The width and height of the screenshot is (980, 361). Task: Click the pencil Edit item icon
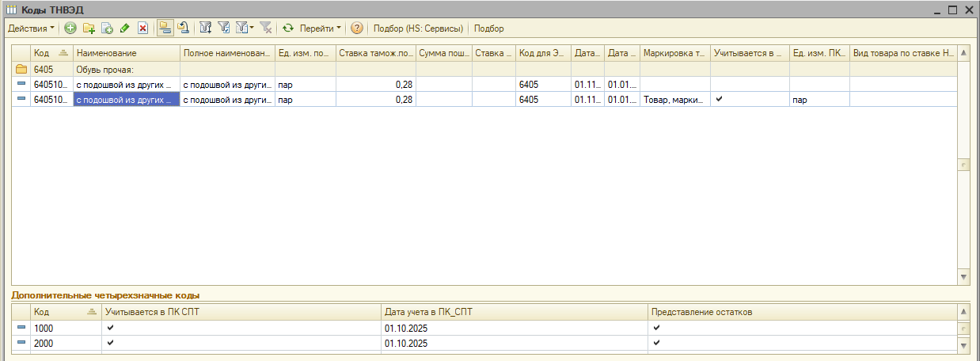pyautogui.click(x=125, y=28)
